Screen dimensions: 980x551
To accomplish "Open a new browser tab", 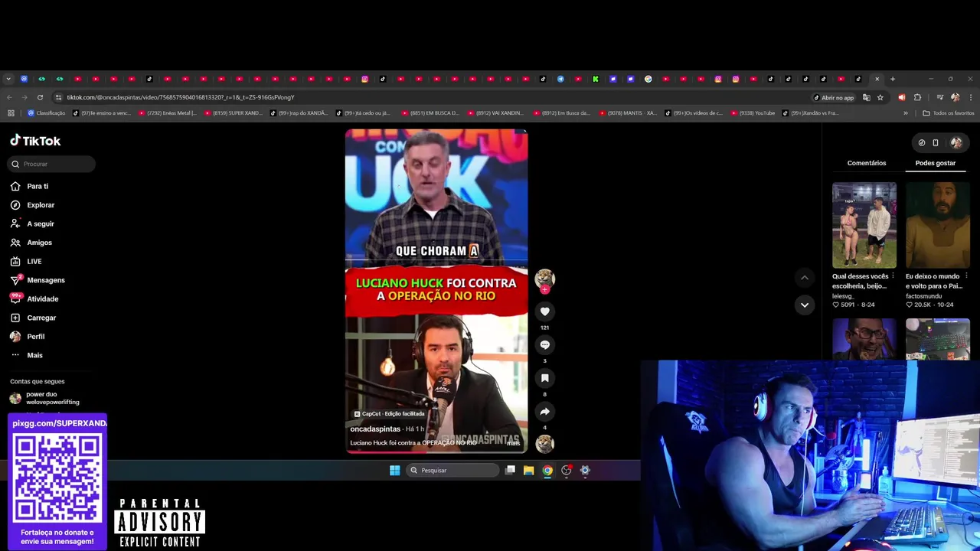I will (x=892, y=79).
